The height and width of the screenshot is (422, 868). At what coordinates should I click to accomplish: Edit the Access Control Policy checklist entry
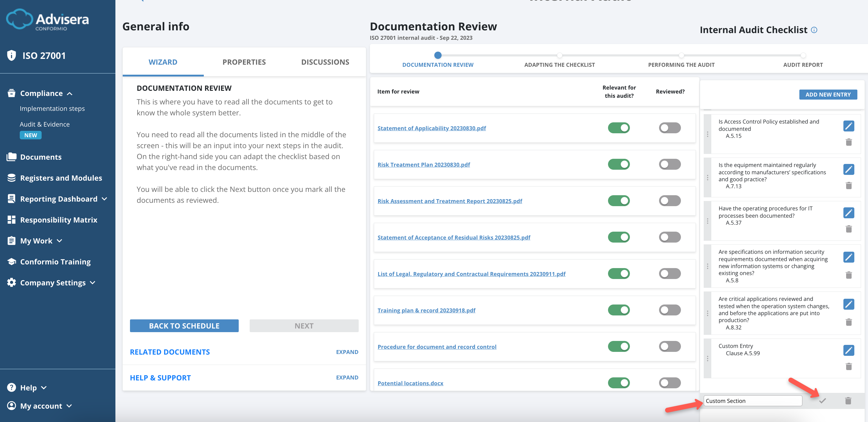click(848, 126)
